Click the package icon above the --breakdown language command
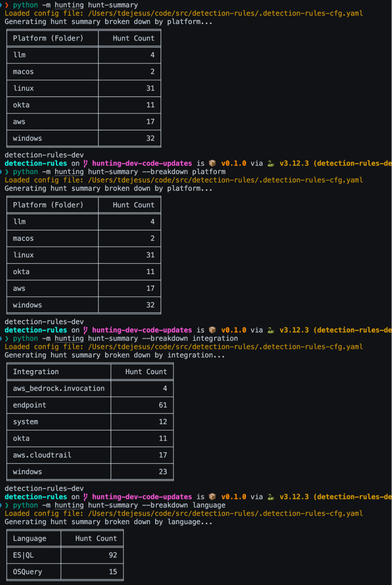Screen dimensions: 392x585 [212, 497]
